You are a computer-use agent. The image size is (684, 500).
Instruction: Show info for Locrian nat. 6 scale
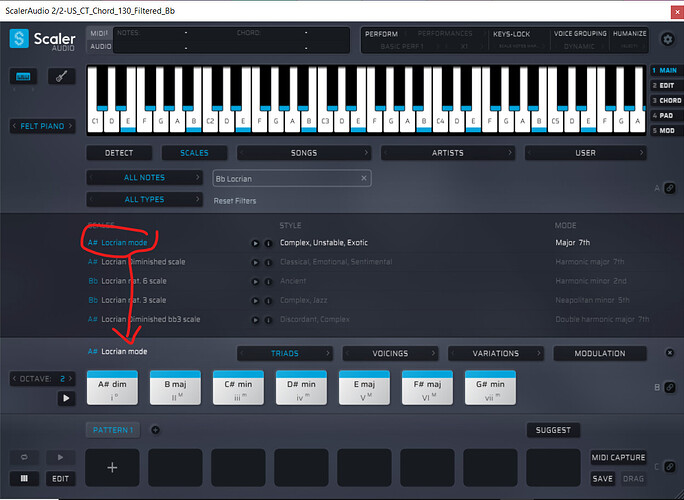(268, 281)
